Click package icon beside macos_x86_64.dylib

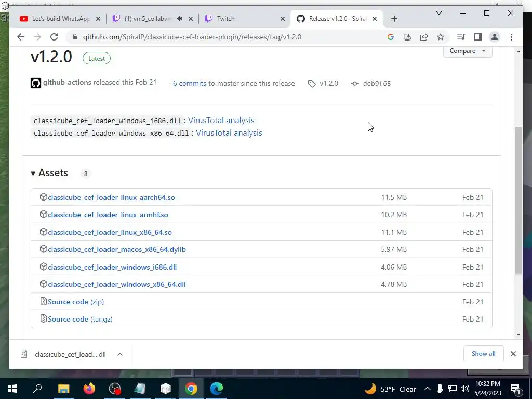point(44,249)
